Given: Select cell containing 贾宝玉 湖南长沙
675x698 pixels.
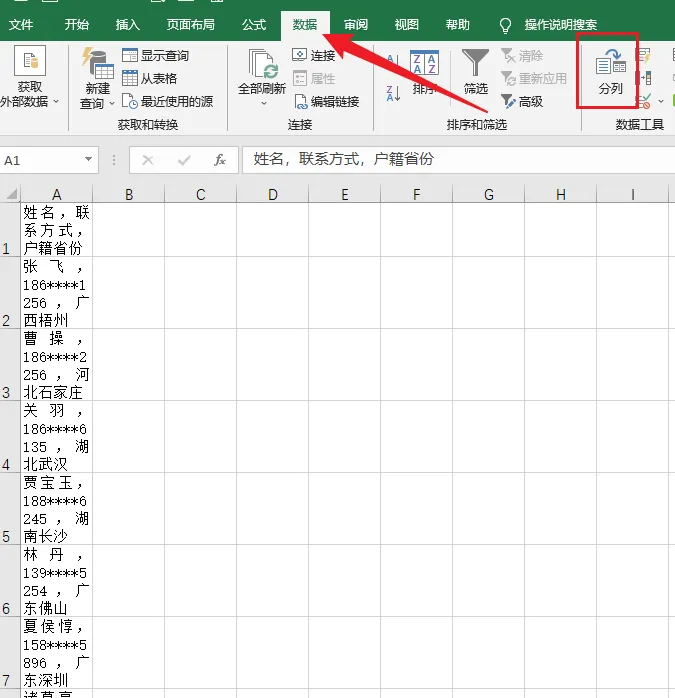Looking at the screenshot, I should pos(57,509).
